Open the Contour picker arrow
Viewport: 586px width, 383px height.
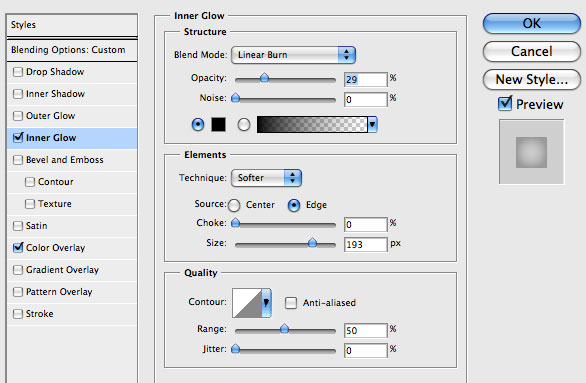tap(266, 303)
